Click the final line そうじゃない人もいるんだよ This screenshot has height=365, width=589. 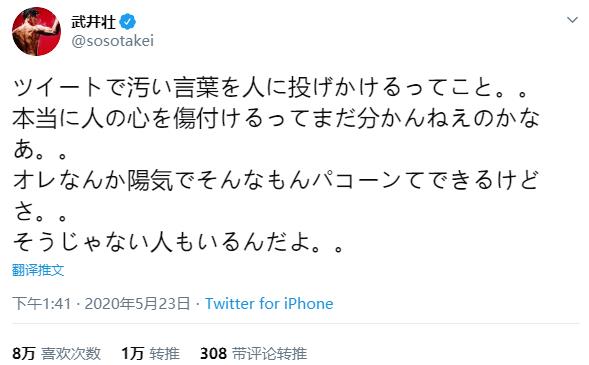tap(178, 241)
